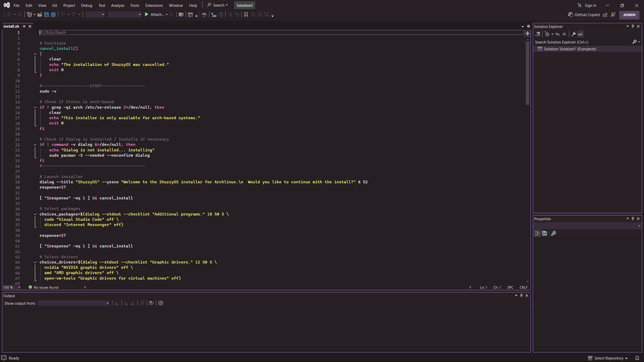Click the New Project toolbar icon
The width and height of the screenshot is (644, 362).
29,15
